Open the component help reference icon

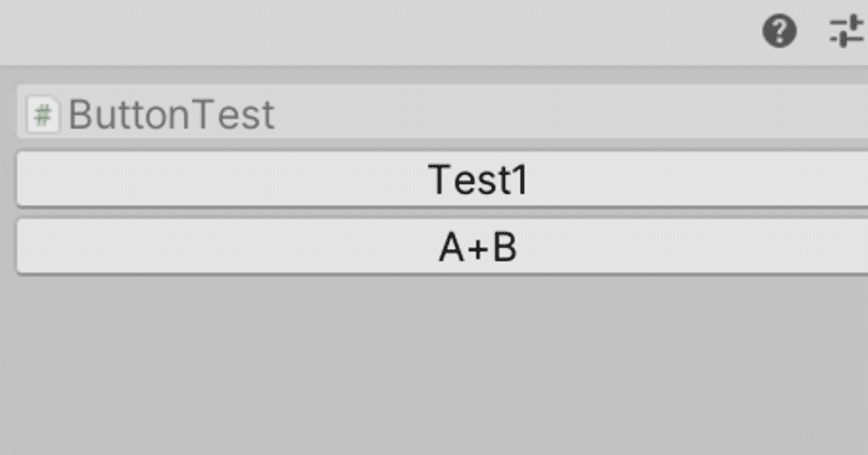click(x=780, y=32)
